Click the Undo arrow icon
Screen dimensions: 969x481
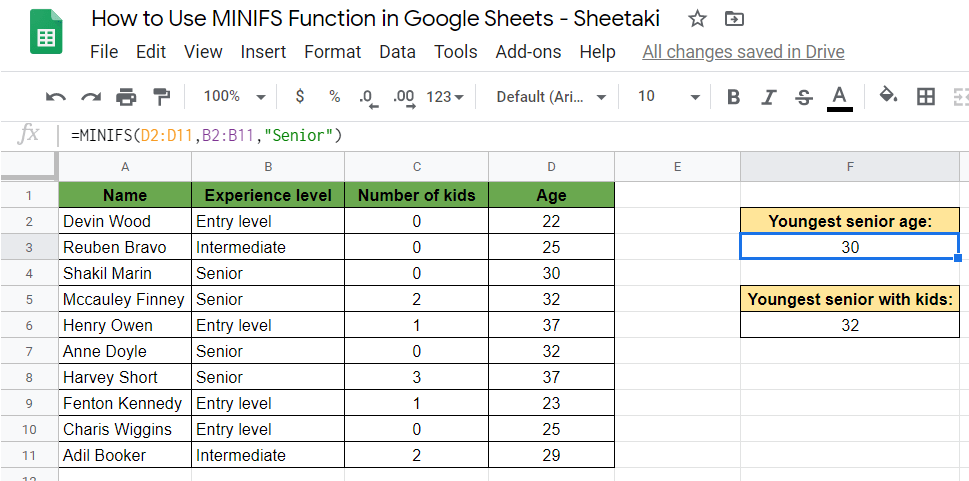click(56, 97)
